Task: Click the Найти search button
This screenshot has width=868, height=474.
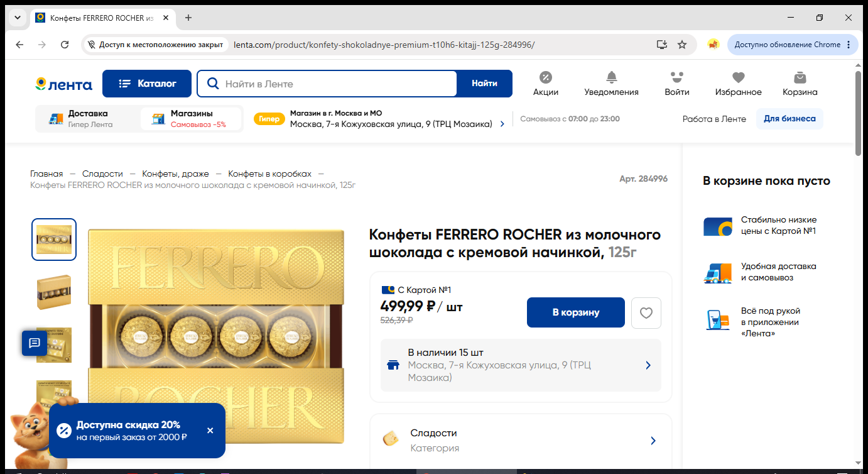Action: point(484,84)
